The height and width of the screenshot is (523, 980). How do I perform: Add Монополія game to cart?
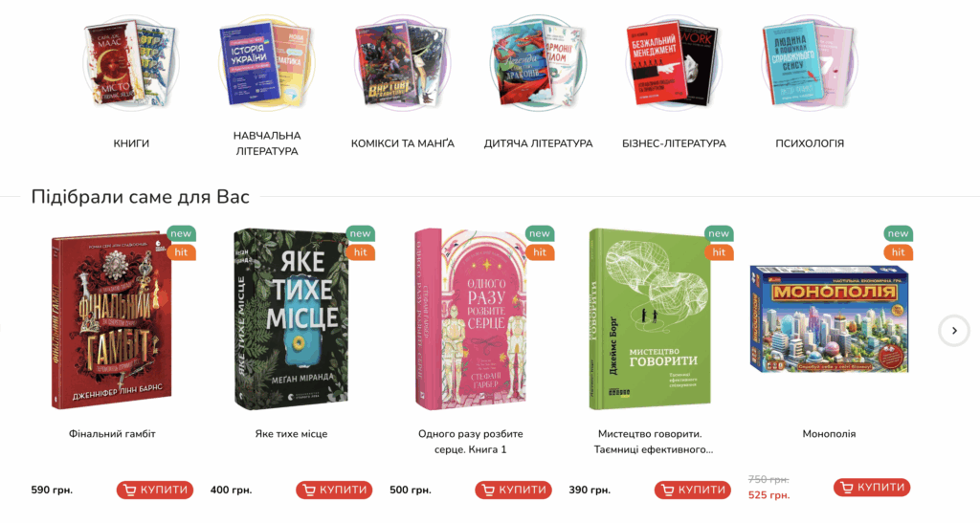[872, 488]
